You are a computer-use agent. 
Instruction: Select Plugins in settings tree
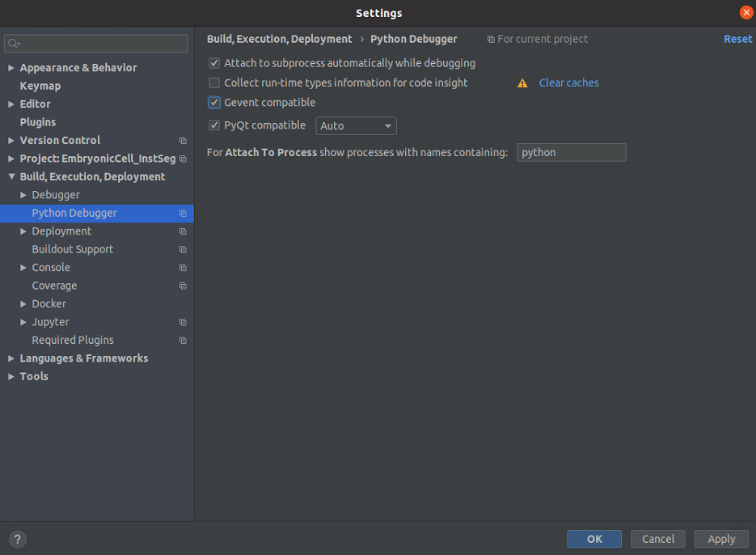point(38,122)
